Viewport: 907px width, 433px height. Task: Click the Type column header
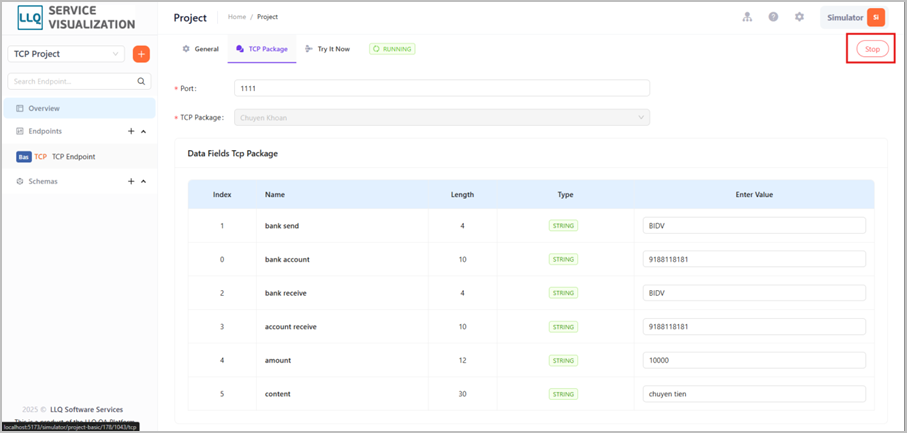(565, 195)
